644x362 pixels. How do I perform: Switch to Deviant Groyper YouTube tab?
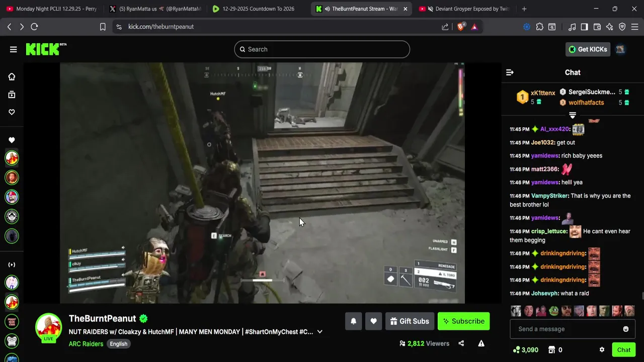[464, 9]
